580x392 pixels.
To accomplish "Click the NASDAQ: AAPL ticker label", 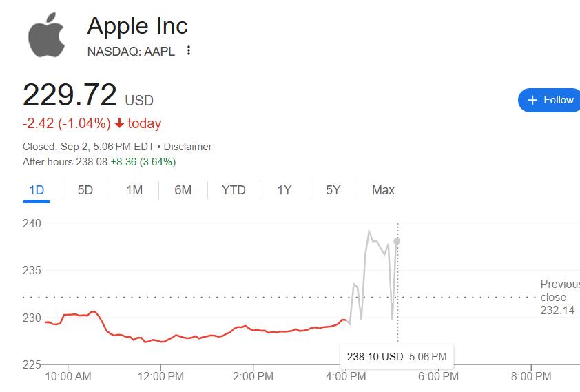I will 131,51.
